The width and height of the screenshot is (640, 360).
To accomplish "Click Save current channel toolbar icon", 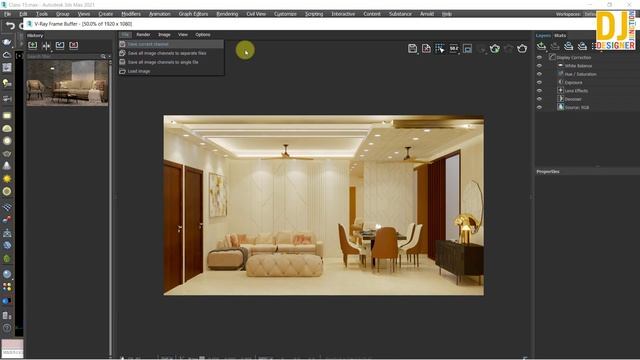I will point(412,49).
